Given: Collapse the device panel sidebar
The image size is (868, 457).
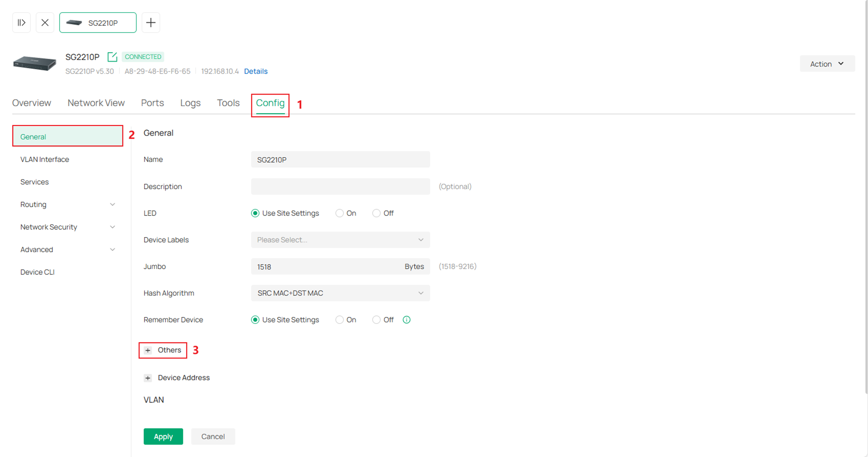Looking at the screenshot, I should pos(21,22).
